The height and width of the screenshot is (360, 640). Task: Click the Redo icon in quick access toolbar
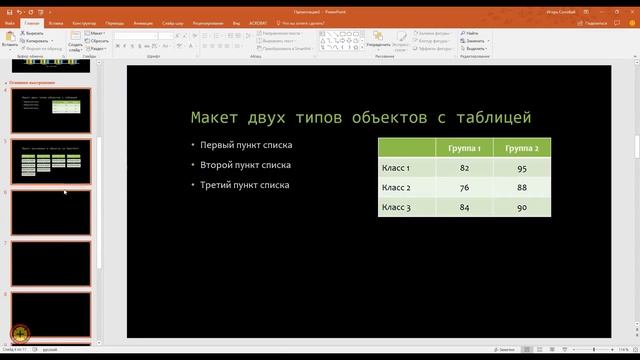31,12
